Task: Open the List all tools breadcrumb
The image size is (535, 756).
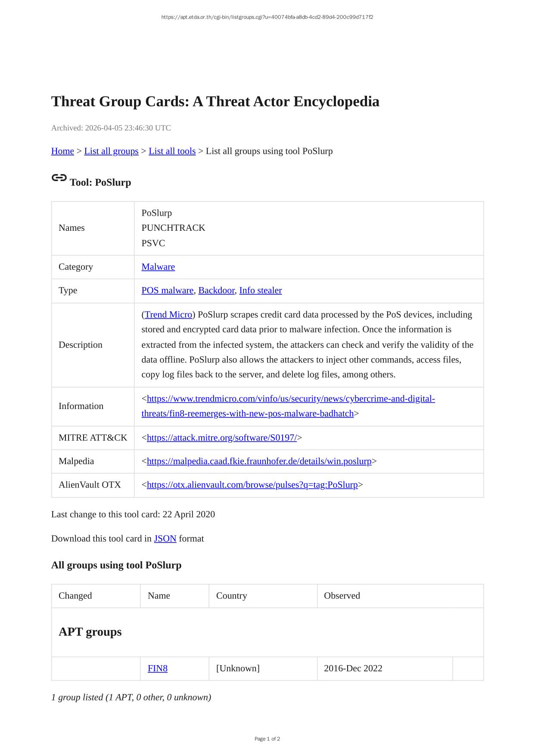Action: pyautogui.click(x=172, y=151)
